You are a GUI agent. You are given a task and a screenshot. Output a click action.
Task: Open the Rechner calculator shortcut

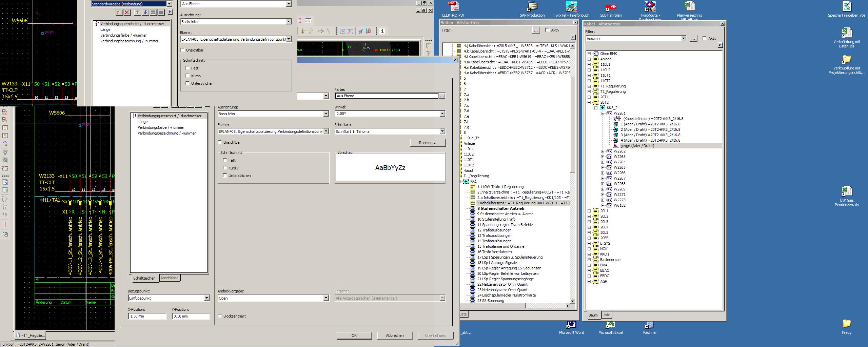pyautogui.click(x=650, y=325)
